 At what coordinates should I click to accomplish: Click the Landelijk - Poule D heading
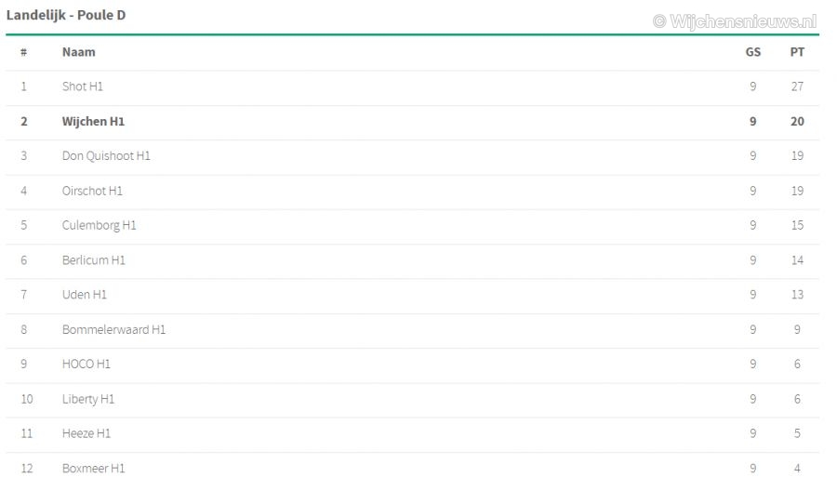pos(66,15)
